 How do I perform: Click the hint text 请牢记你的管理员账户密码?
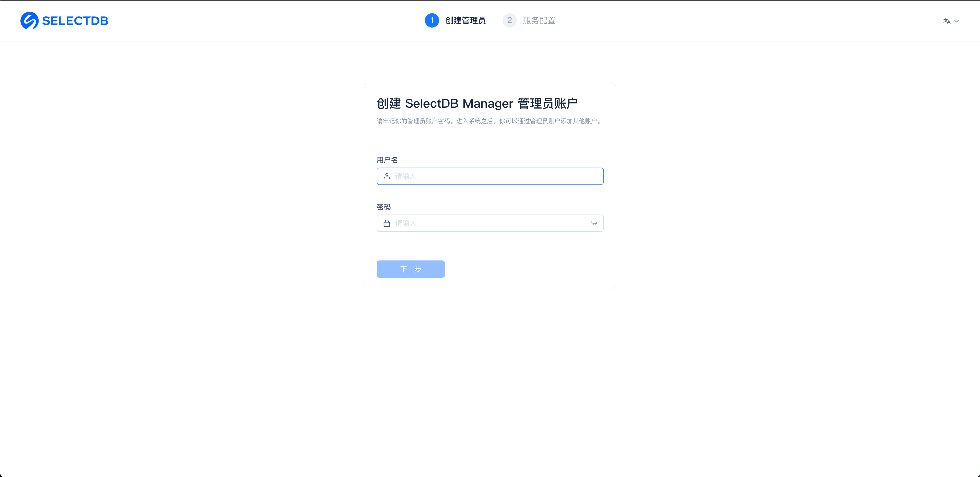413,121
